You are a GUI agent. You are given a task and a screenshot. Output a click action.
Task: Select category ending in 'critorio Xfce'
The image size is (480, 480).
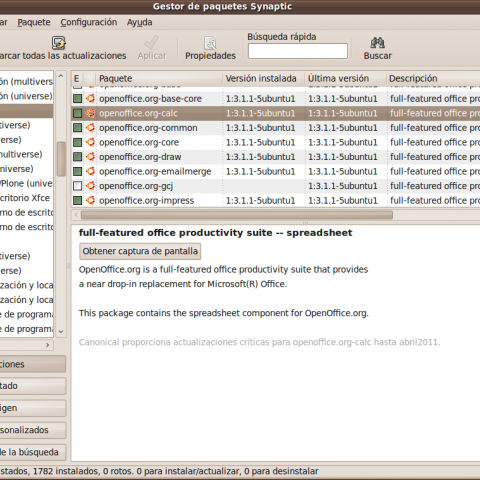click(x=26, y=198)
